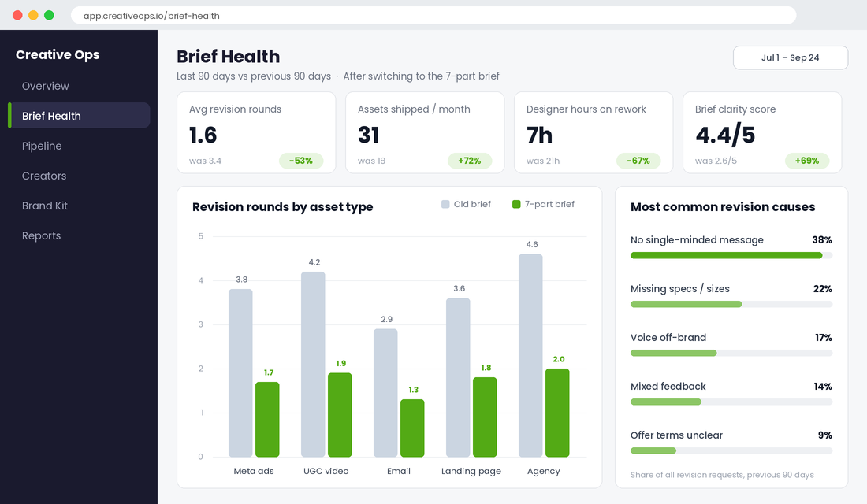Viewport: 867px width, 504px height.
Task: Click the UGC video old brief bar 4.2
Action: (313, 364)
